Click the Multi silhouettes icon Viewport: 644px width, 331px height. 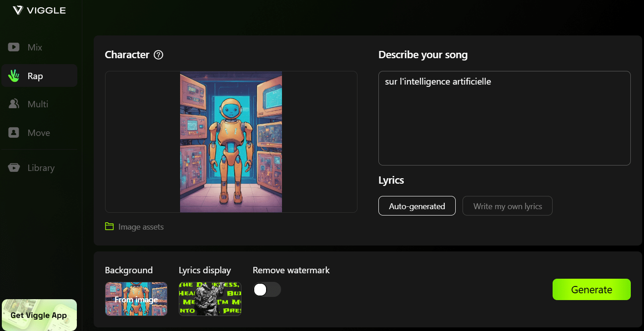13,104
